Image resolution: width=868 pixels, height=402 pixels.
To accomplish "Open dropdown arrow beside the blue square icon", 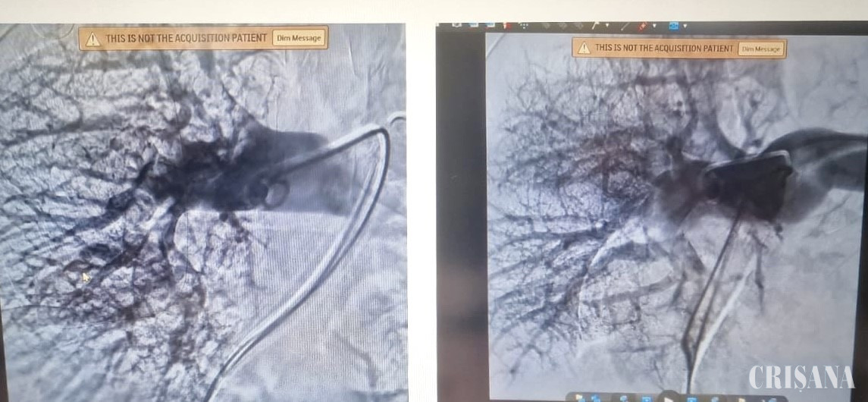I will pyautogui.click(x=685, y=26).
